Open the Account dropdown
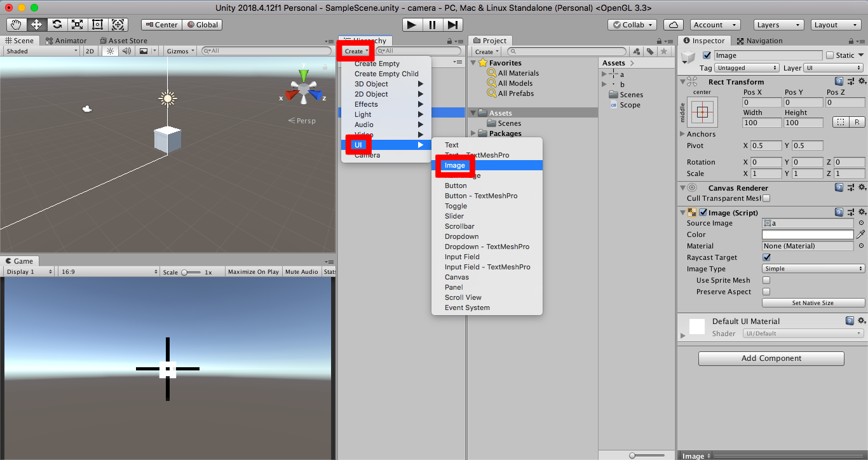Screen dimensions: 868x460 715,25
